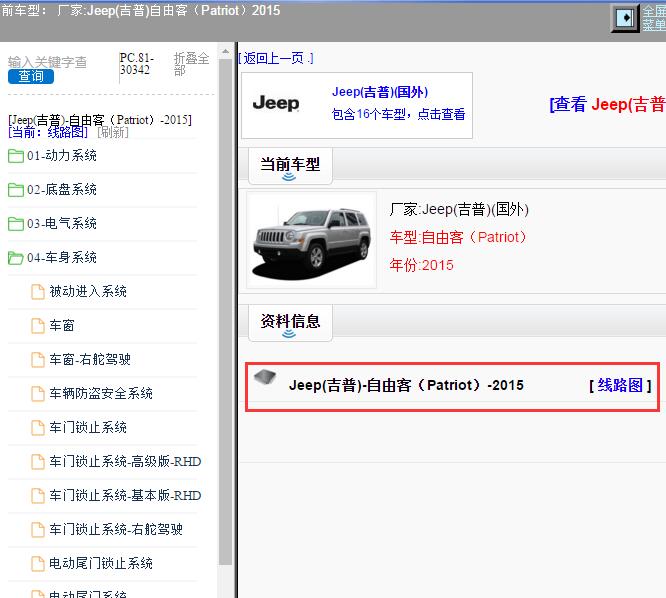
Task: Click the 查询 search button
Action: coord(31,76)
